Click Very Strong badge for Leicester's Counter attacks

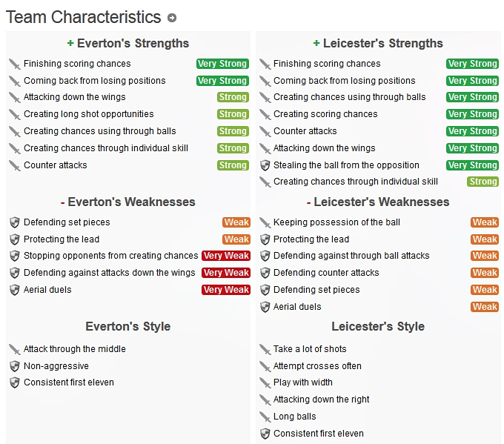click(472, 131)
